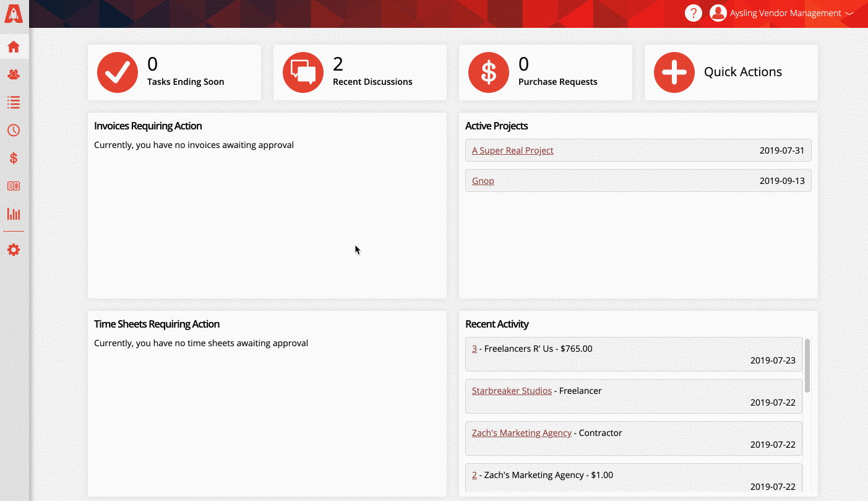Click the no invoices awaiting approval message

pos(194,145)
